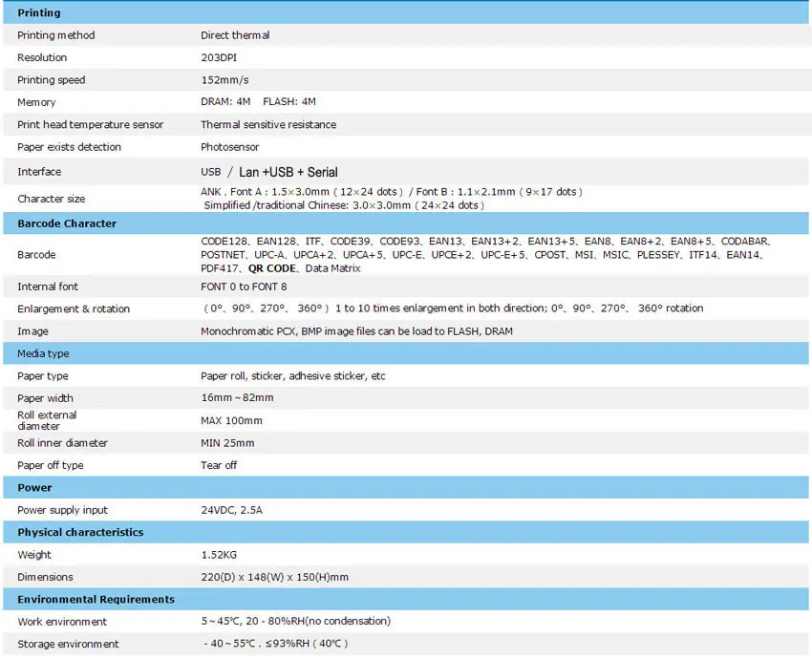The height and width of the screenshot is (658, 812).
Task: Click '220(D) x 148(W) x 150(H)mm' dimensions
Action: click(274, 577)
